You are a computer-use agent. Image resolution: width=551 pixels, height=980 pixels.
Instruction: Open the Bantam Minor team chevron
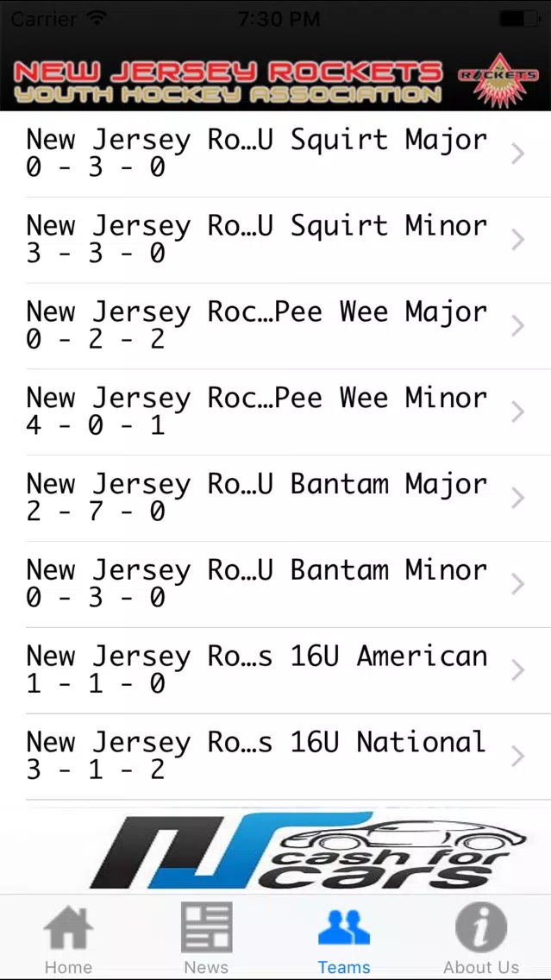[517, 584]
